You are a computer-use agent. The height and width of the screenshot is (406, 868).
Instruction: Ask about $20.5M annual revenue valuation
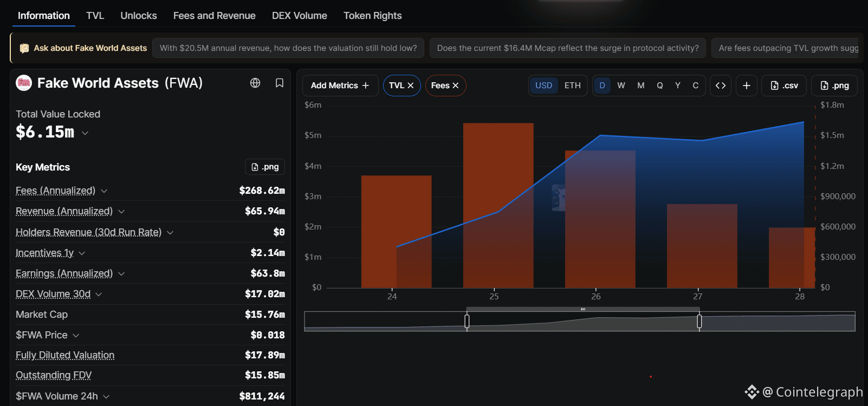tap(288, 48)
